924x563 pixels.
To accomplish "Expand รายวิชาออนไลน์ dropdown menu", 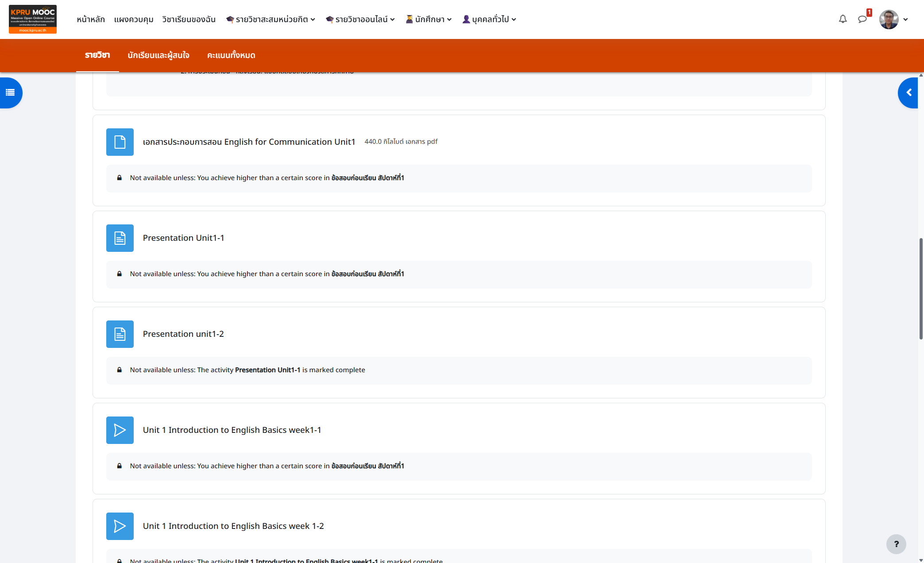I will pyautogui.click(x=360, y=19).
